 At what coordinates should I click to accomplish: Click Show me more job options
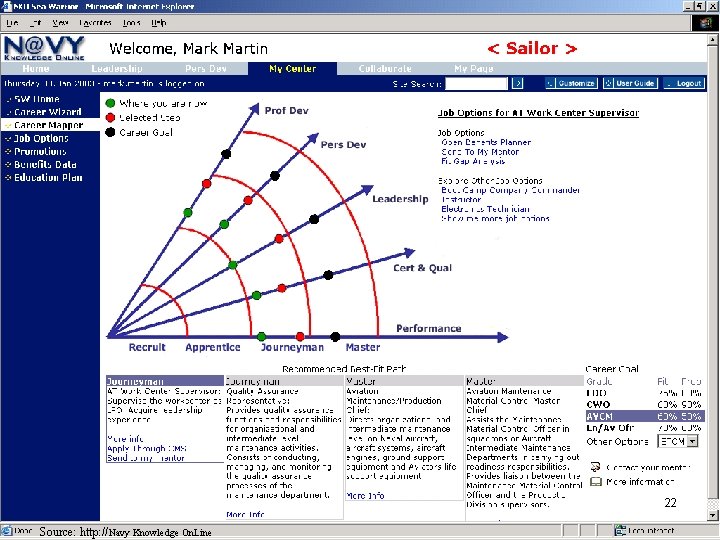coord(495,219)
